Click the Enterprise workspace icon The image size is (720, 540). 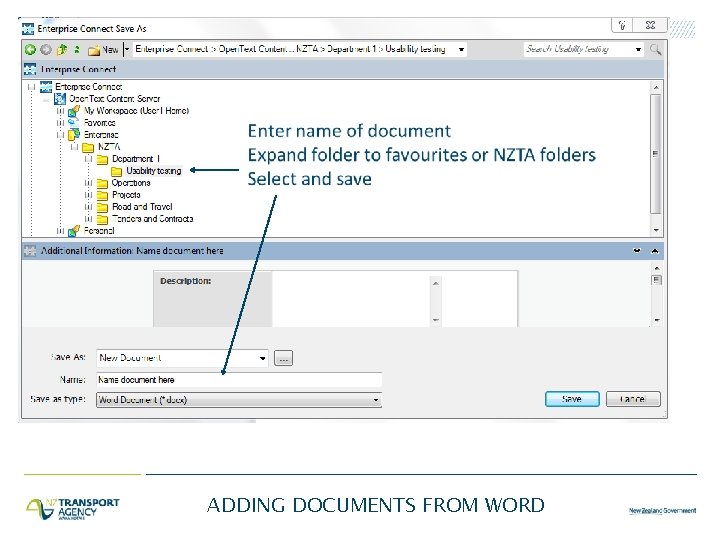point(74,135)
